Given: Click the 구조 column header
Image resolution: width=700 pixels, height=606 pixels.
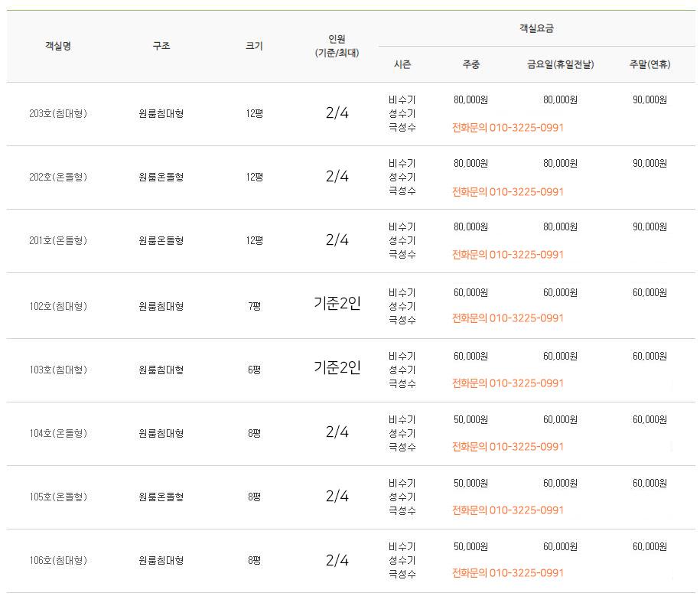Looking at the screenshot, I should pyautogui.click(x=161, y=46).
